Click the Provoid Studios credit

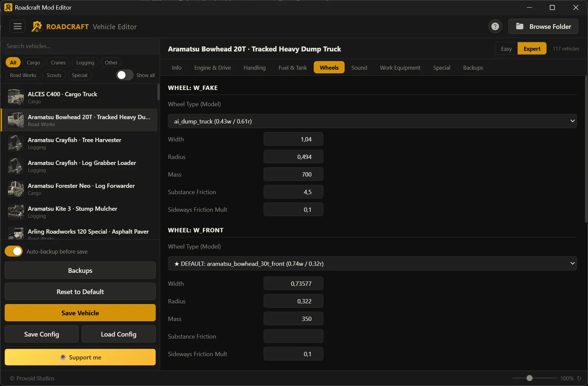[32, 378]
